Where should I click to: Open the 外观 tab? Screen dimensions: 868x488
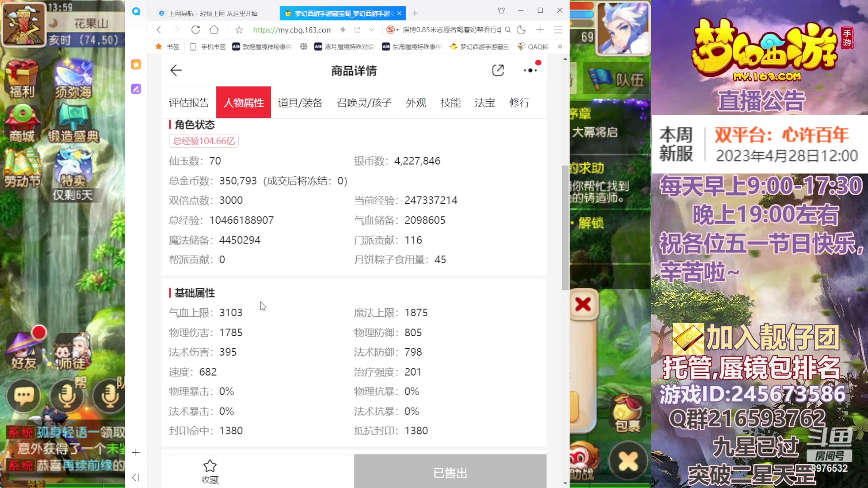point(416,103)
